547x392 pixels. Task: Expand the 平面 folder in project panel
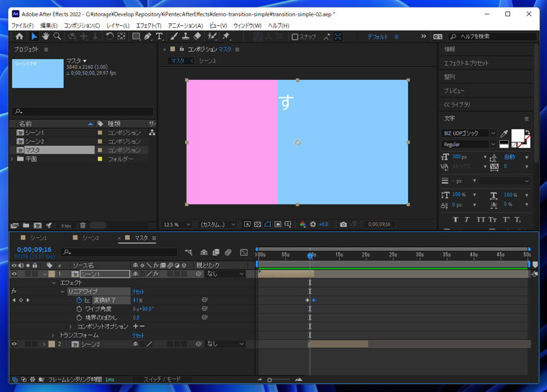tap(12, 159)
